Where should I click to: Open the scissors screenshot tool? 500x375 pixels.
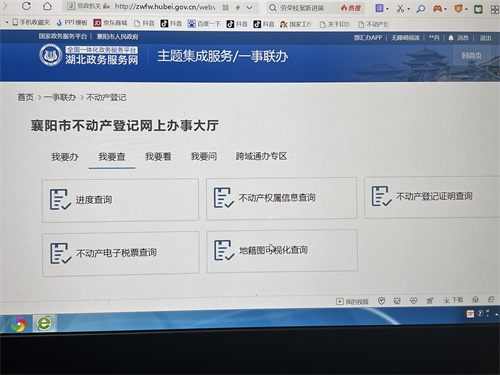pos(400,8)
